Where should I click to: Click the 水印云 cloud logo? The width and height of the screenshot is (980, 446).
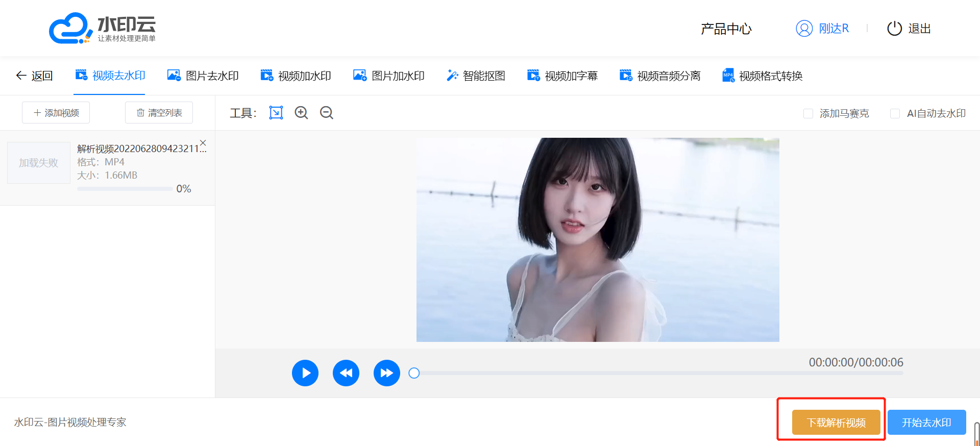(102, 29)
